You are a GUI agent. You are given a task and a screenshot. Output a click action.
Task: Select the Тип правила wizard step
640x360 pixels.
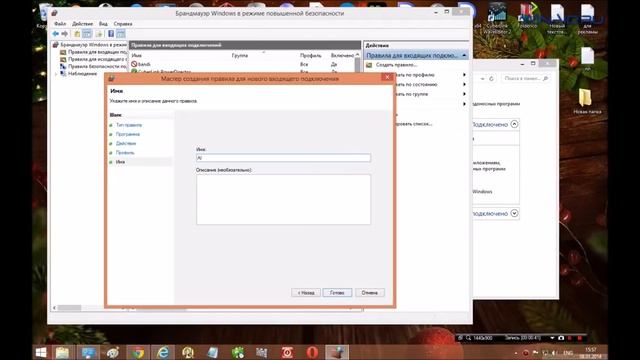point(129,125)
